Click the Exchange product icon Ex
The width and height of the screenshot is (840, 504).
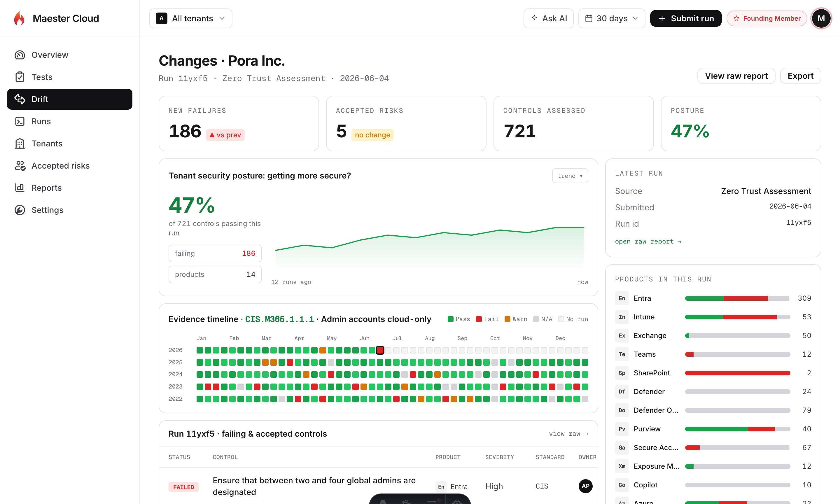[622, 335]
